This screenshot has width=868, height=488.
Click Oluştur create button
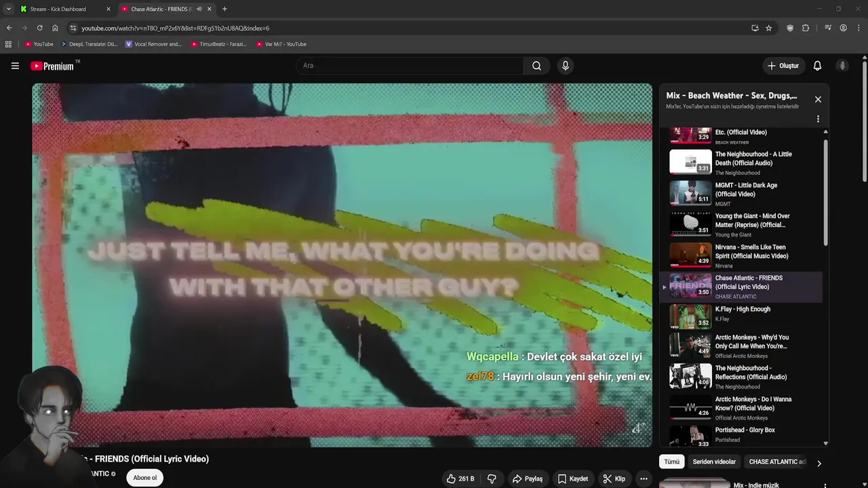click(783, 66)
